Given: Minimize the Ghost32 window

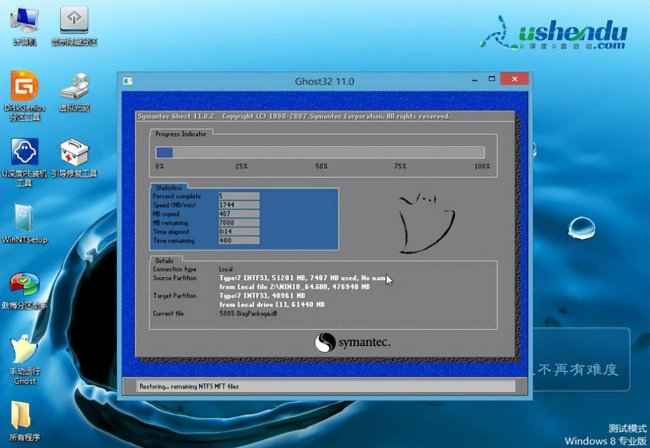Looking at the screenshot, I should coord(475,80).
